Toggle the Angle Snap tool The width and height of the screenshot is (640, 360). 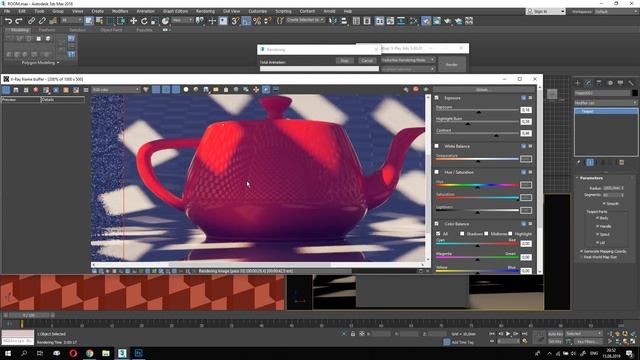pos(246,21)
